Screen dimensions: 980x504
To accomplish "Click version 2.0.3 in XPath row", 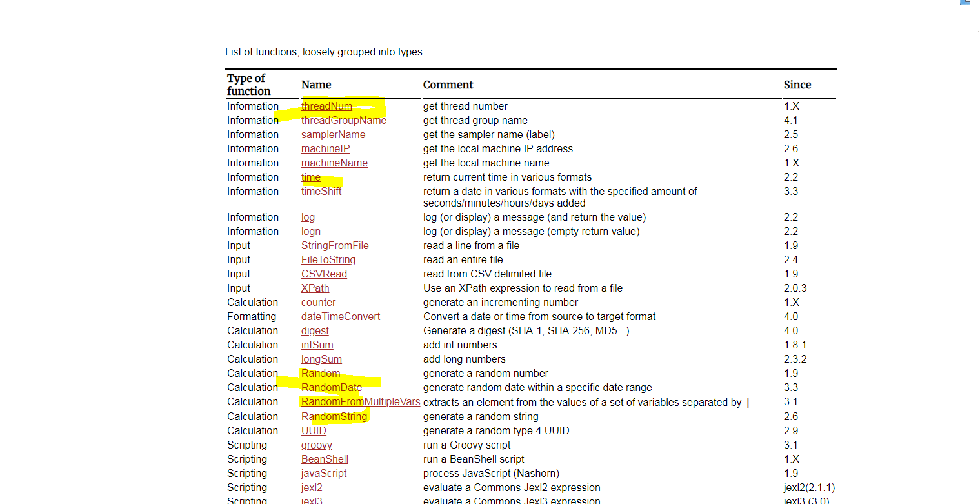I will point(795,288).
